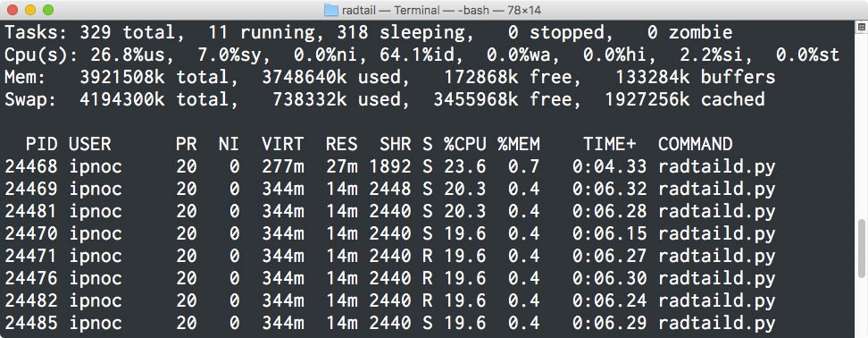Click the 23.6 %CPU value
Viewport: 868px width, 338px height.
click(x=465, y=166)
